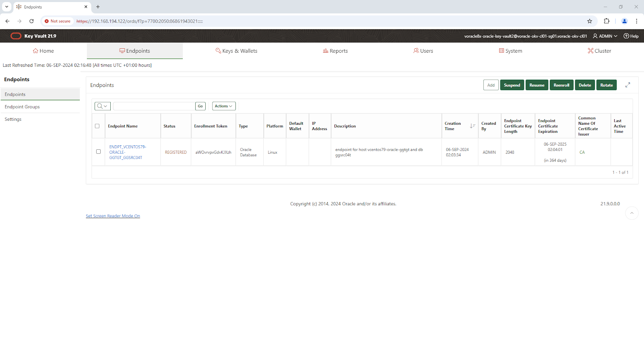Click the Platform column header
The image size is (644, 349).
pos(275,126)
